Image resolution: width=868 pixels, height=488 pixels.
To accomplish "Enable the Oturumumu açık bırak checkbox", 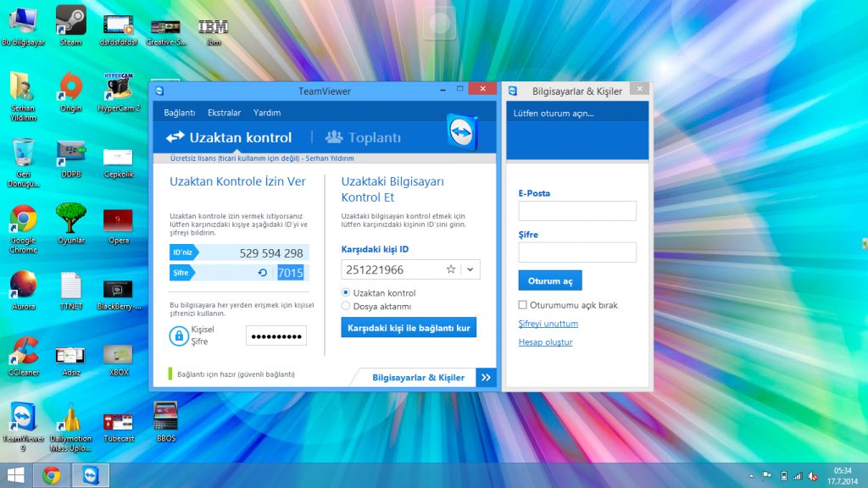I will tap(523, 305).
